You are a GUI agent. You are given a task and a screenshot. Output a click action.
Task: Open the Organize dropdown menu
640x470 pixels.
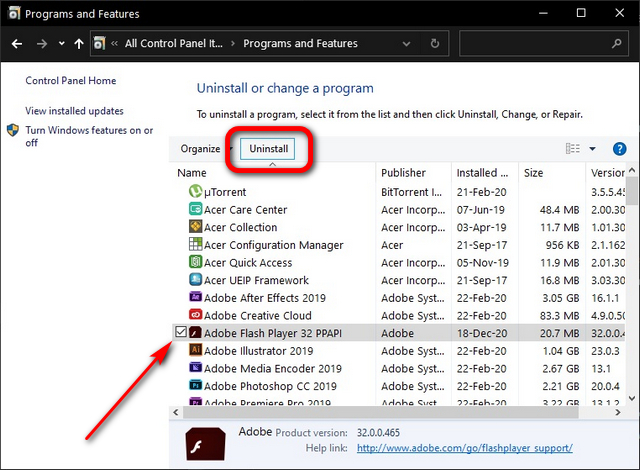point(205,149)
